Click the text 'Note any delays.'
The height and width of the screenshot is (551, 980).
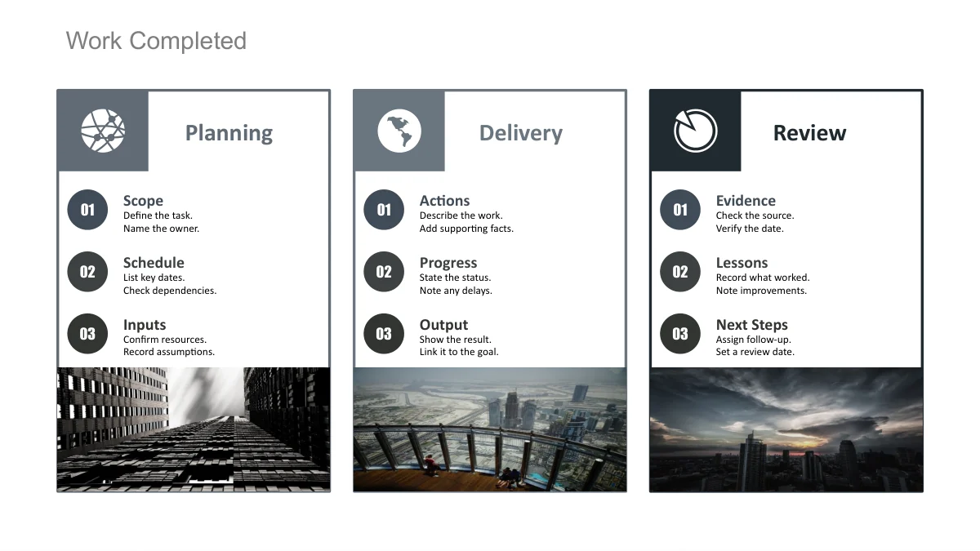click(456, 291)
